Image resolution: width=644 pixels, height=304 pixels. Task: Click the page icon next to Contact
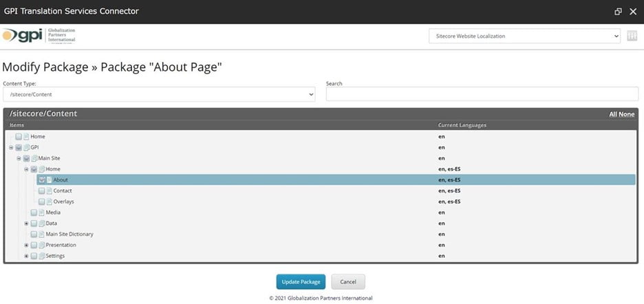pyautogui.click(x=50, y=191)
